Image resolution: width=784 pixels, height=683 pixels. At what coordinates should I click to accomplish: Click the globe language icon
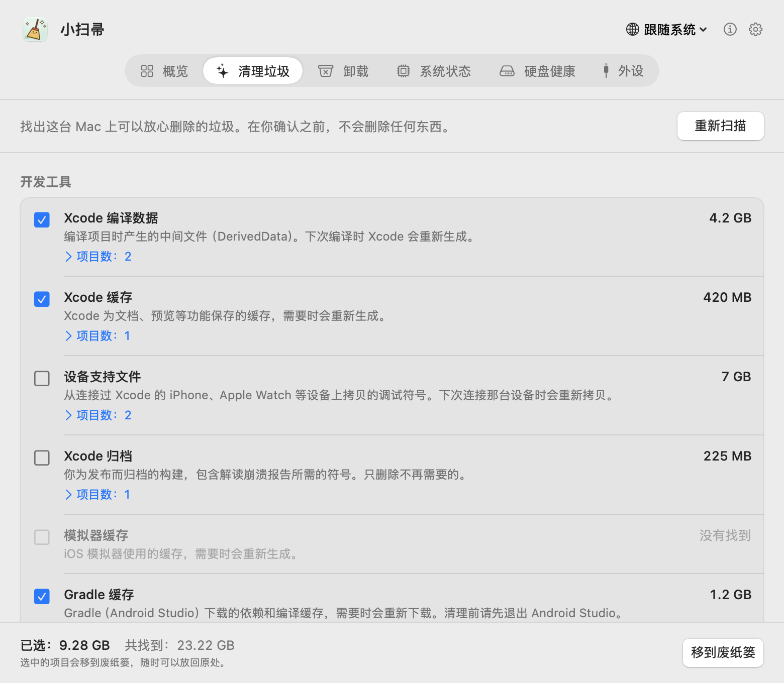coord(632,30)
